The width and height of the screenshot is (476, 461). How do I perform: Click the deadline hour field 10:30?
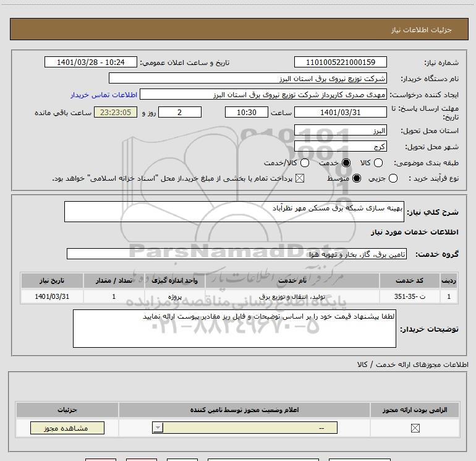[x=247, y=112]
